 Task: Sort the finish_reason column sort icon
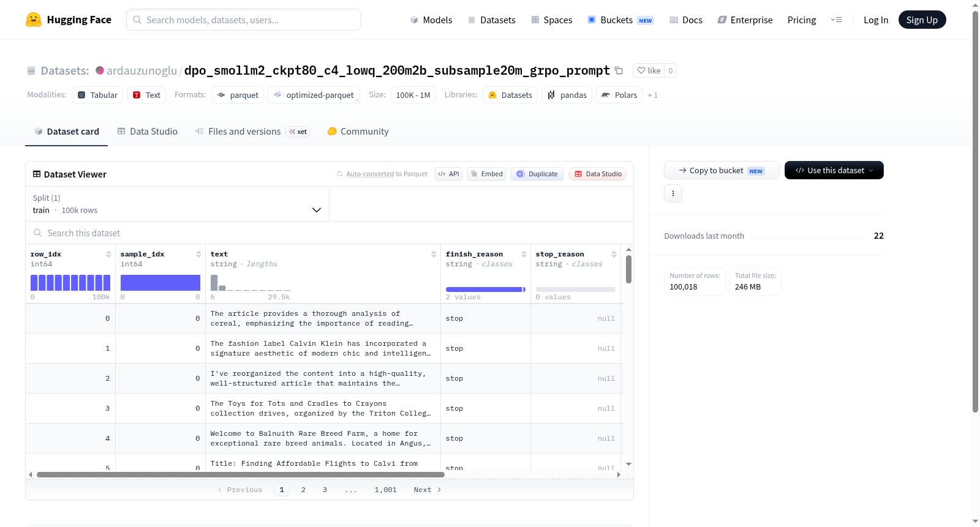coord(524,254)
